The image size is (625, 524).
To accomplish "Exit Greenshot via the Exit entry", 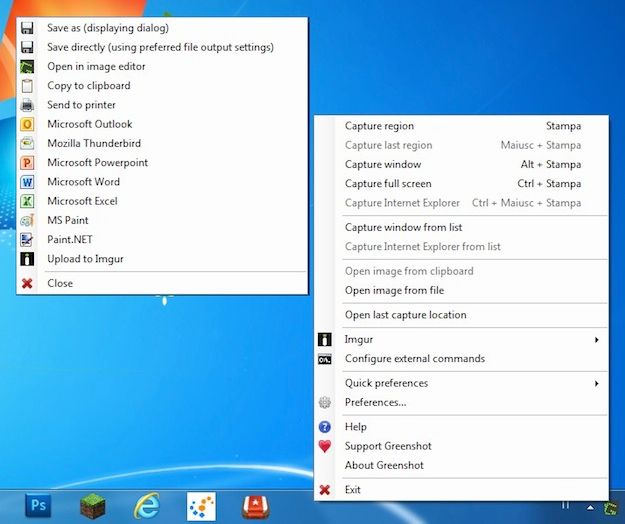I will click(x=353, y=490).
